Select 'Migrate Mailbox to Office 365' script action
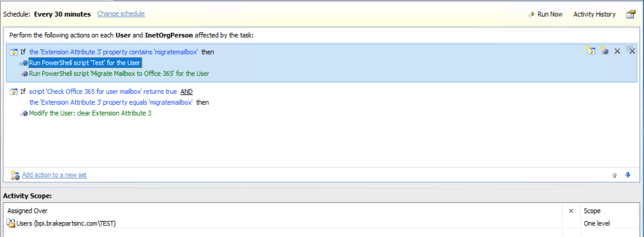 click(119, 73)
